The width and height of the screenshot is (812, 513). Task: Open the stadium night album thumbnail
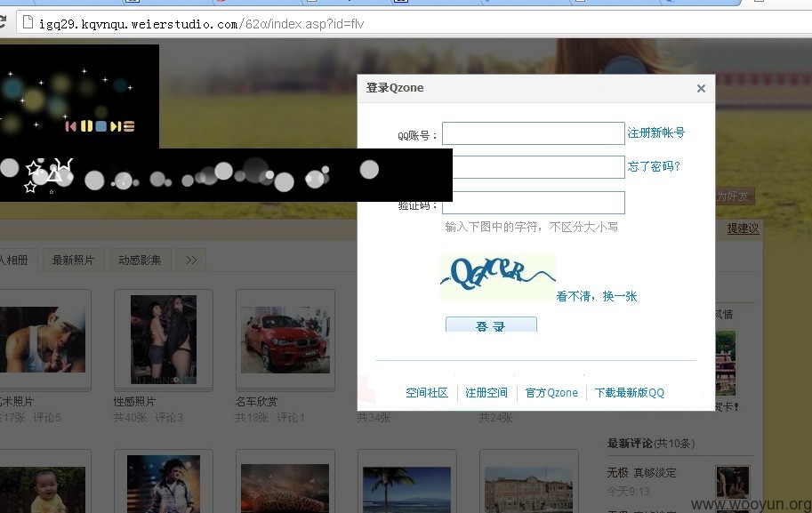tap(285, 488)
